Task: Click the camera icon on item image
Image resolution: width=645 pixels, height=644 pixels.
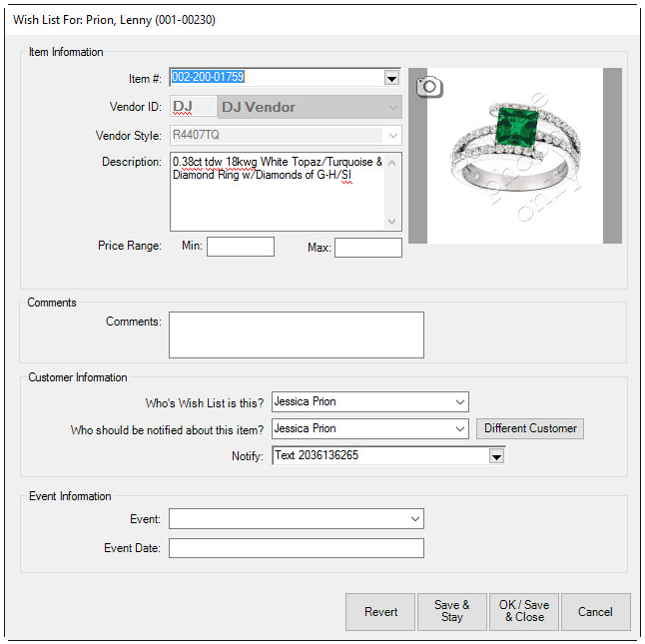Action: pyautogui.click(x=428, y=87)
